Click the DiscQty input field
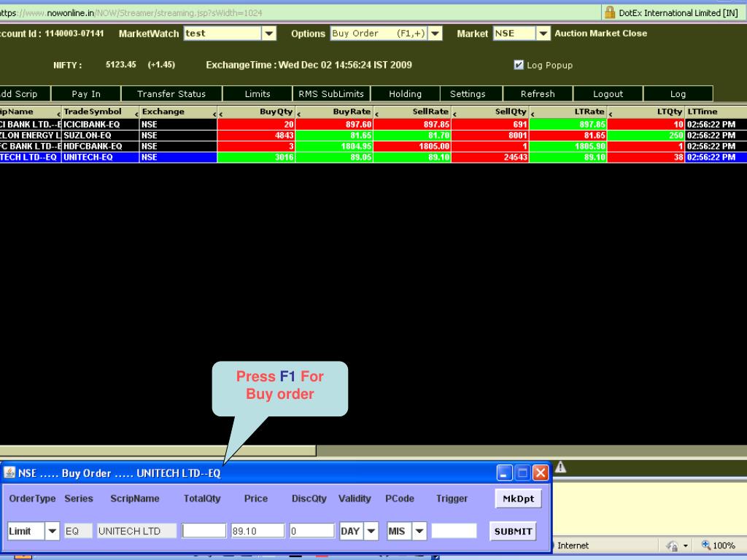This screenshot has width=747, height=560. 312,531
